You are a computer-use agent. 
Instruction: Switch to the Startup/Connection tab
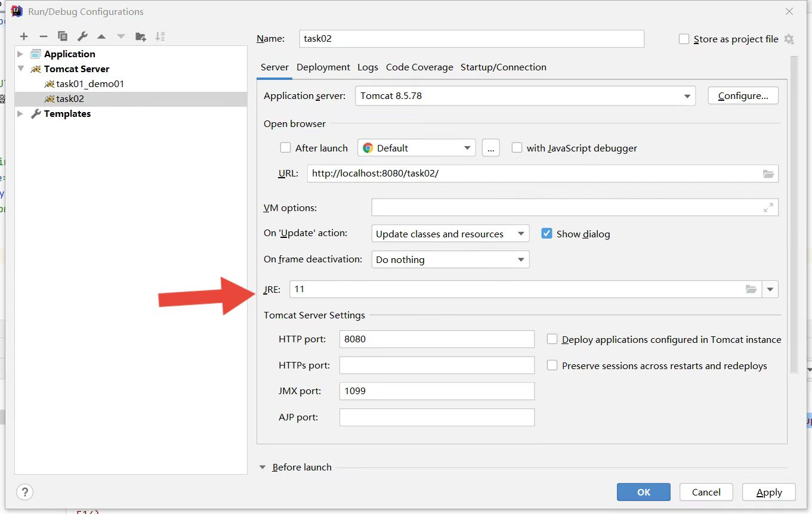pos(504,67)
